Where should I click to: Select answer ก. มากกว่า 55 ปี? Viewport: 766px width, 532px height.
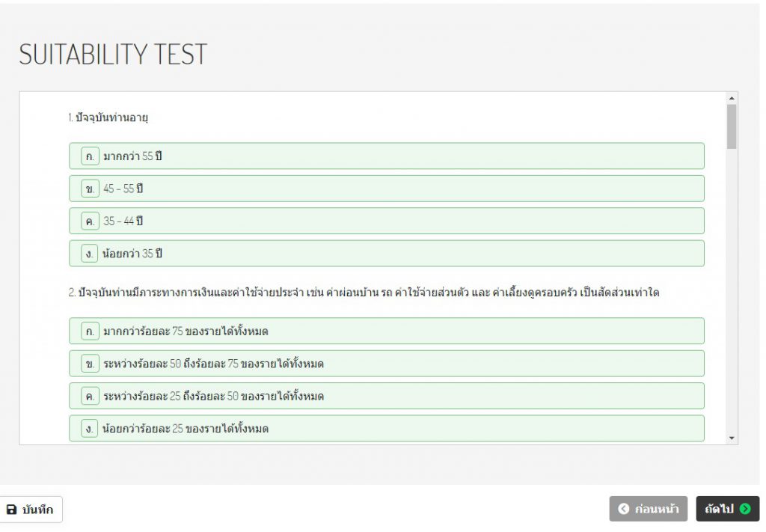387,156
